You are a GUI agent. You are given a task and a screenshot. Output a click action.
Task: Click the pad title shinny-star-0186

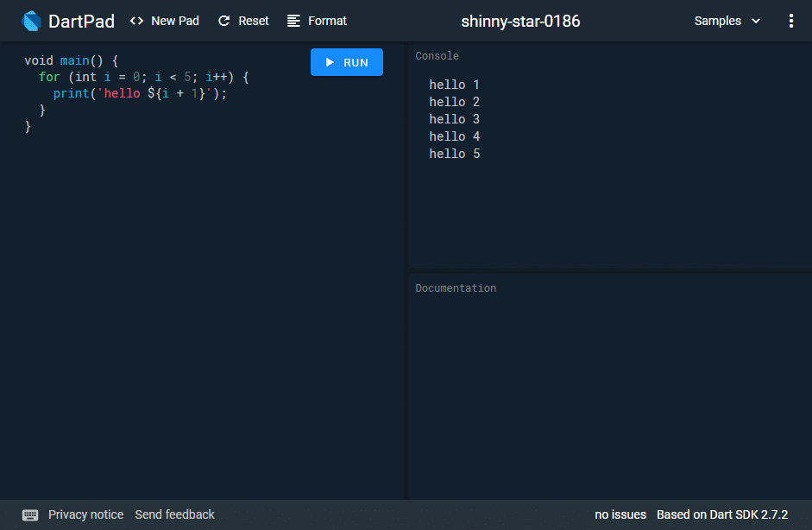coord(520,20)
